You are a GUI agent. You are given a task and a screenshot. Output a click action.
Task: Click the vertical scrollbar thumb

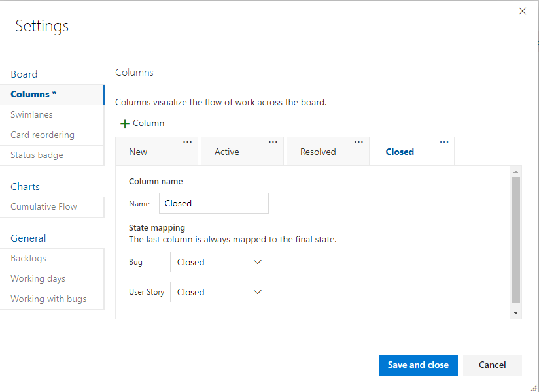pos(515,240)
